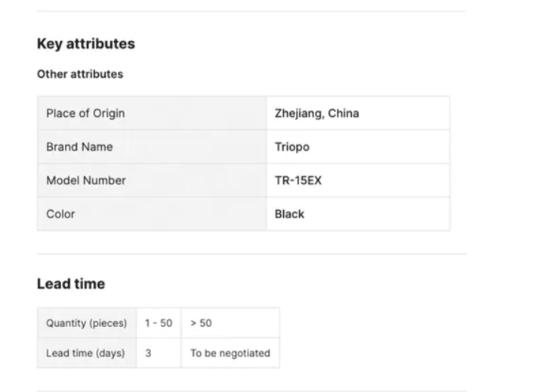Click the divider line below lead time table

pos(252,390)
